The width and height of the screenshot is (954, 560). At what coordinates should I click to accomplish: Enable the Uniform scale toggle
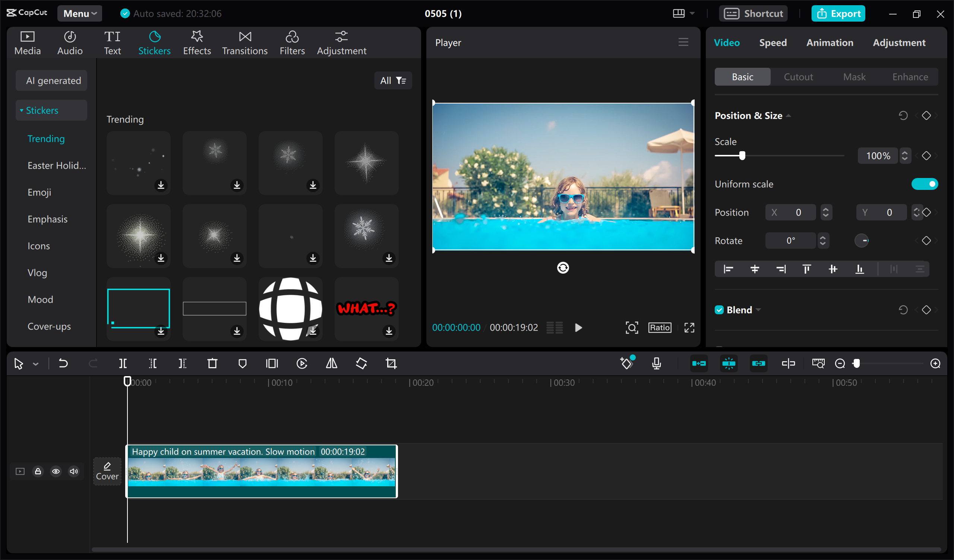pyautogui.click(x=925, y=184)
